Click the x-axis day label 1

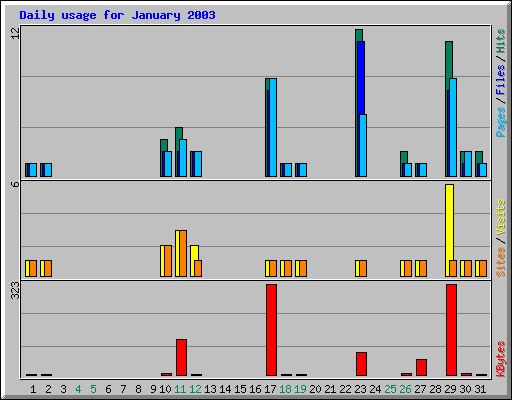(x=33, y=389)
